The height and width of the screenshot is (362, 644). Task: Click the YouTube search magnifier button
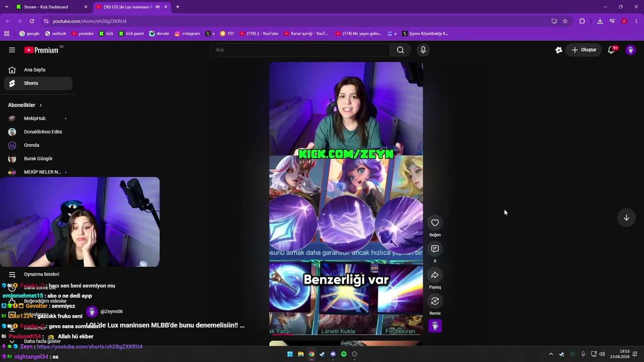pyautogui.click(x=400, y=50)
